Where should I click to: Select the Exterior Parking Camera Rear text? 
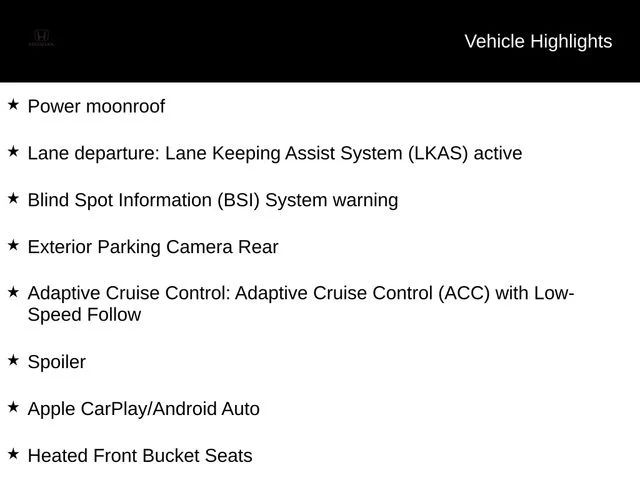coord(153,247)
